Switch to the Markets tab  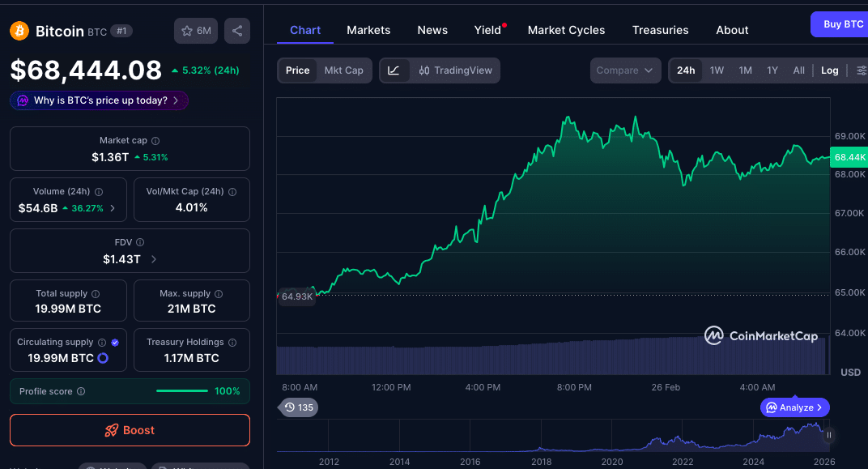[x=368, y=30]
